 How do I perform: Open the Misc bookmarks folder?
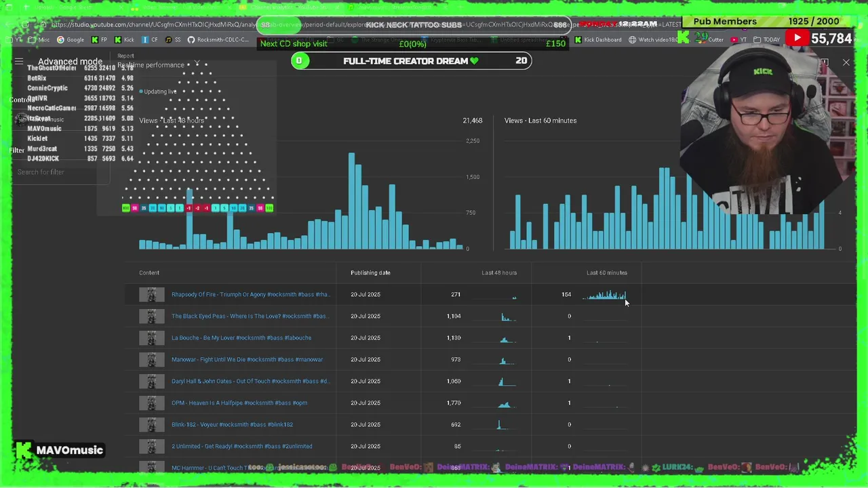(x=39, y=40)
